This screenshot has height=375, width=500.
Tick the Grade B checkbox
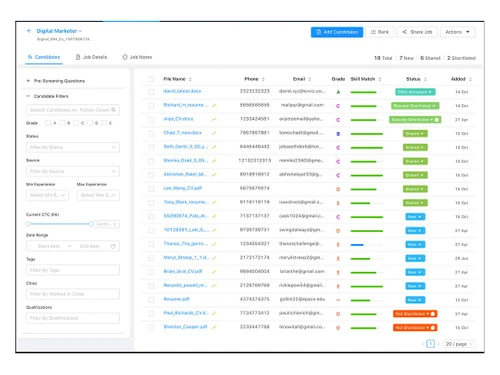tap(62, 123)
